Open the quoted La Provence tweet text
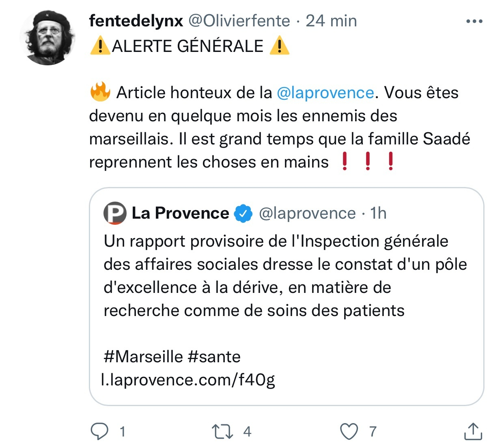The width and height of the screenshot is (504, 443). coord(276,276)
